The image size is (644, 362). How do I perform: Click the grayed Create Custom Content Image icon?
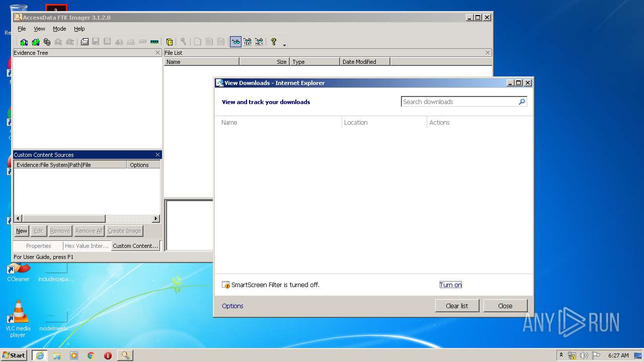[x=131, y=42]
